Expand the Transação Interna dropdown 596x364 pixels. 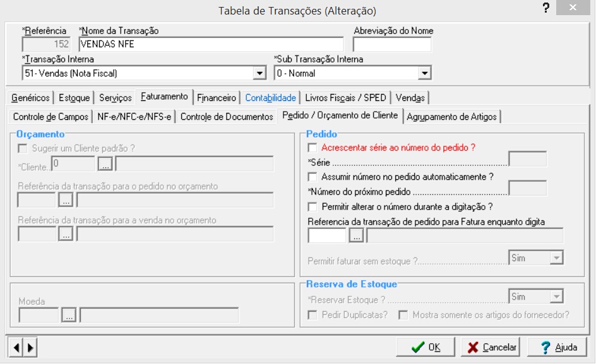[259, 73]
